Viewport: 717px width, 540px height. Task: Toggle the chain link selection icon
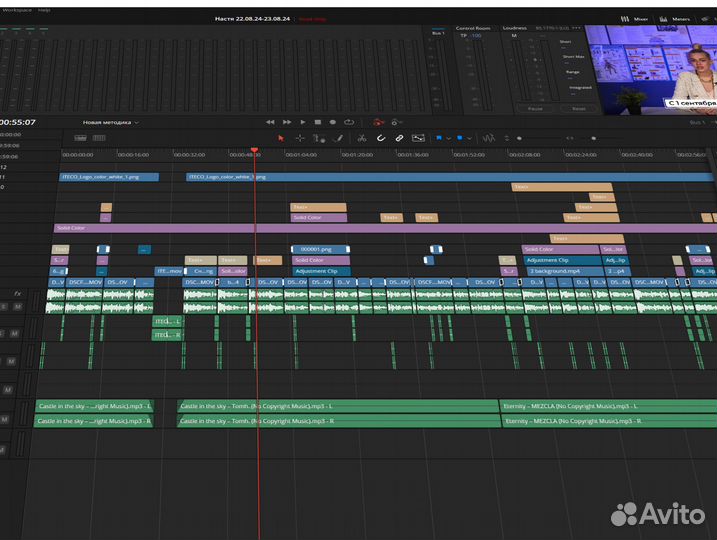point(399,138)
